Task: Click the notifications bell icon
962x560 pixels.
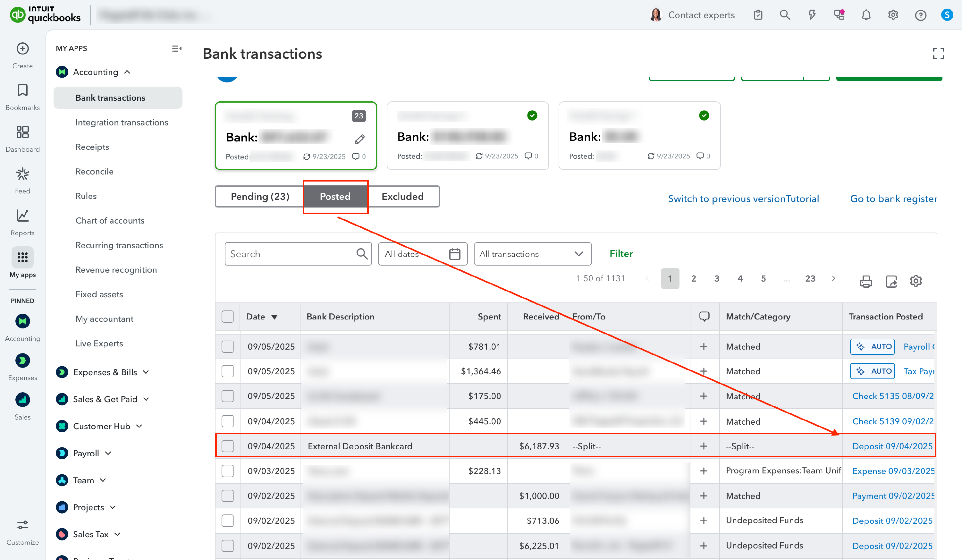Action: pos(866,15)
